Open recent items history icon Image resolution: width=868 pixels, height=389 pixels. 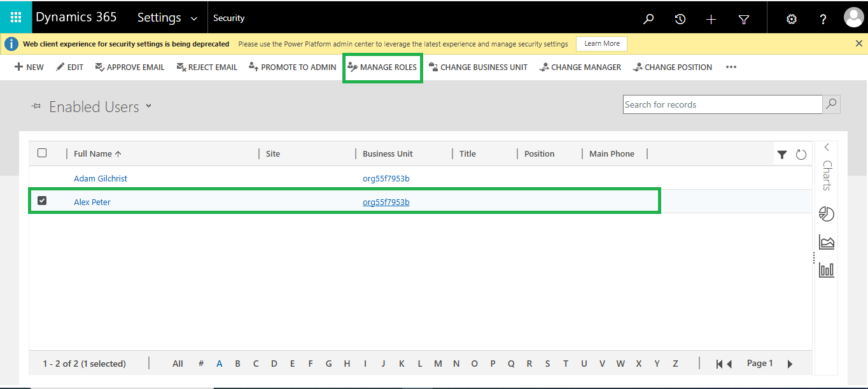[680, 19]
